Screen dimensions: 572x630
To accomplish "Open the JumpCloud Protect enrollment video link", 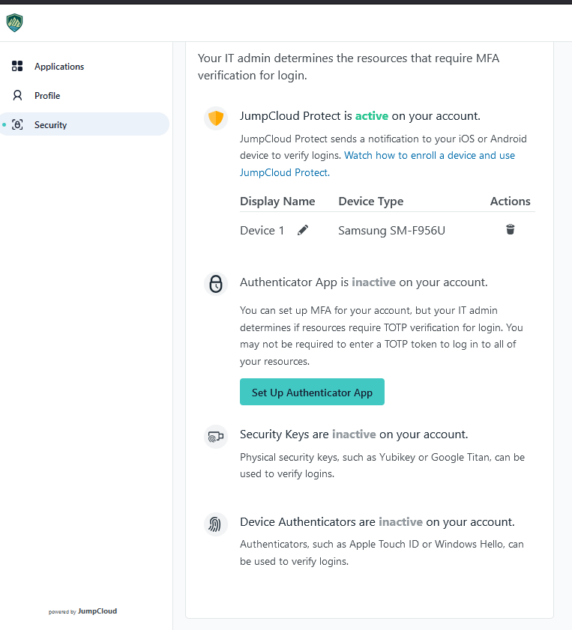I will coord(377,164).
